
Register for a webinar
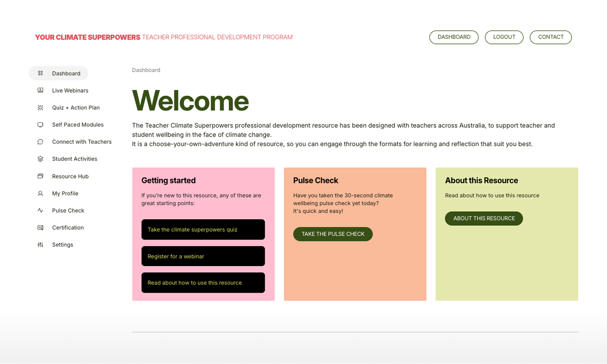203,256
